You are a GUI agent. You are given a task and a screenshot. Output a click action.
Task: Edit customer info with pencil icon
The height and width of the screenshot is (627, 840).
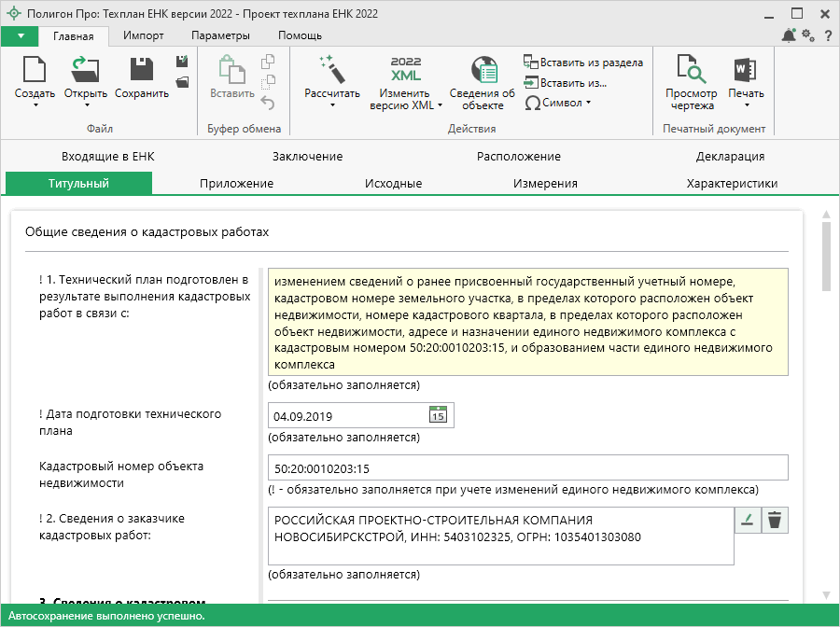point(748,521)
